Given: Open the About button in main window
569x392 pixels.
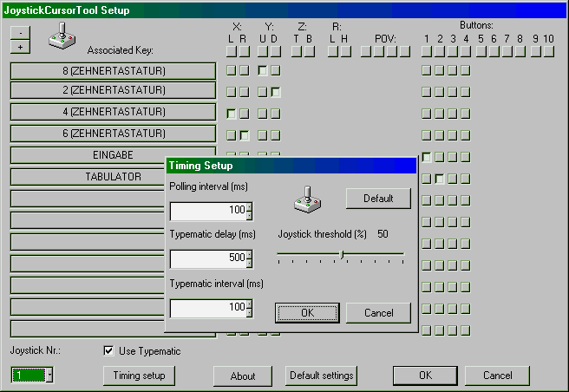Looking at the screenshot, I should pos(243,376).
